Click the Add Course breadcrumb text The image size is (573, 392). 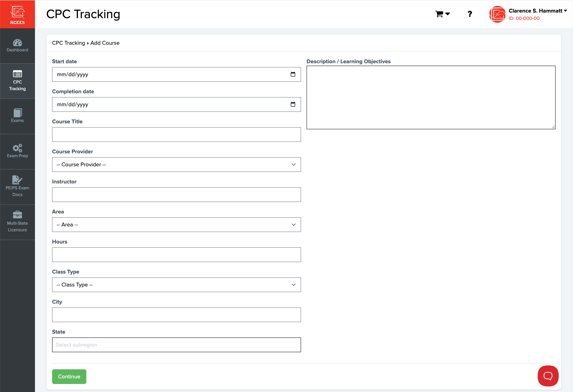(x=105, y=43)
